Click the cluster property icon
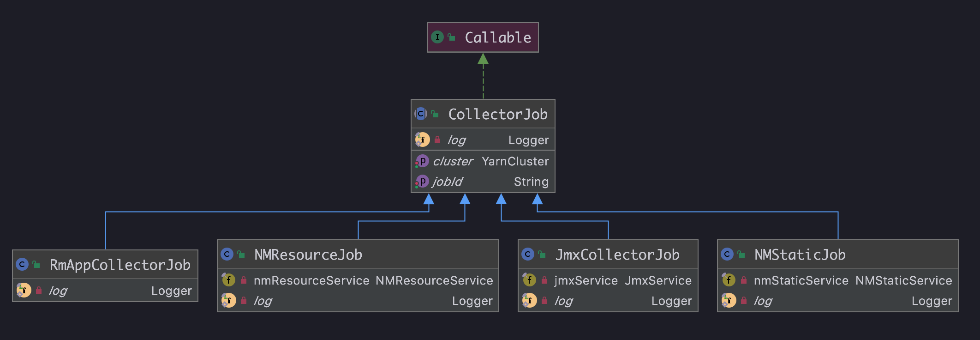This screenshot has height=340, width=980. click(422, 161)
